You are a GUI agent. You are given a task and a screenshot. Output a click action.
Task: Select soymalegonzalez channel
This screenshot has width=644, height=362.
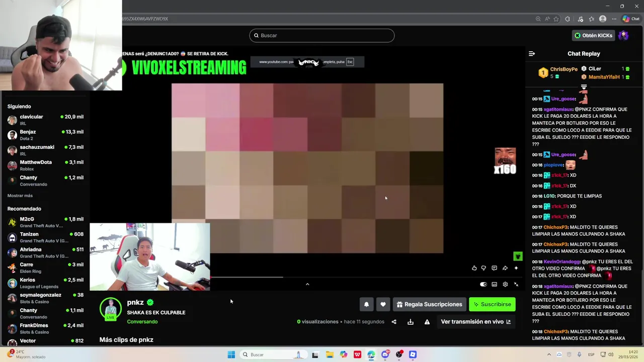[45, 298]
